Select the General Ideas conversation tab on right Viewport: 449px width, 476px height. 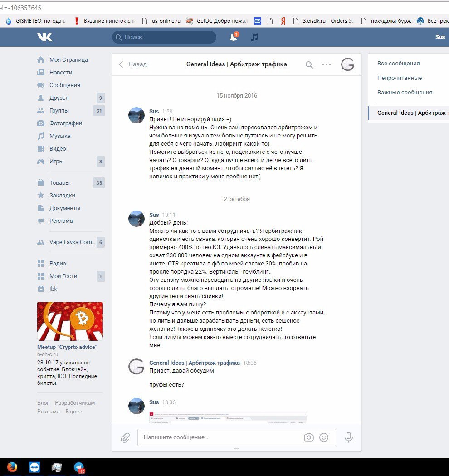[x=409, y=113]
